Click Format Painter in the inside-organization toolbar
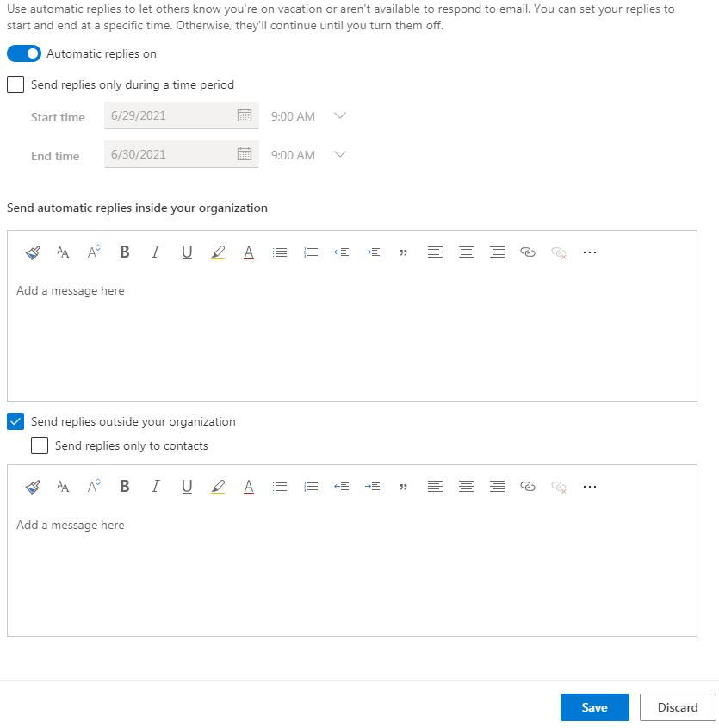 pos(33,252)
